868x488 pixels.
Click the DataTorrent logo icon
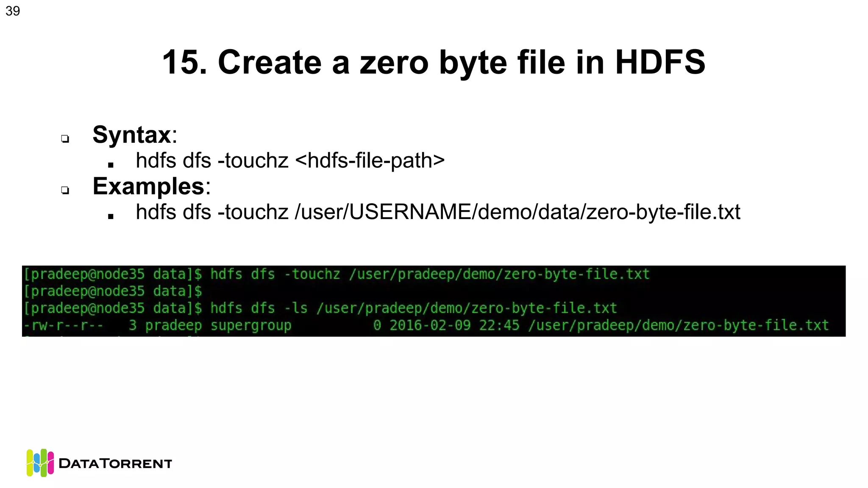pos(40,463)
